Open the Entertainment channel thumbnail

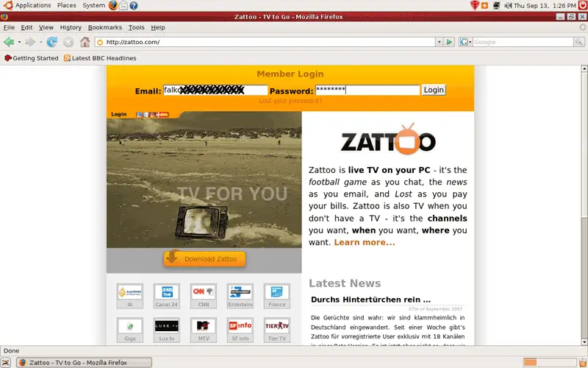[x=240, y=296]
